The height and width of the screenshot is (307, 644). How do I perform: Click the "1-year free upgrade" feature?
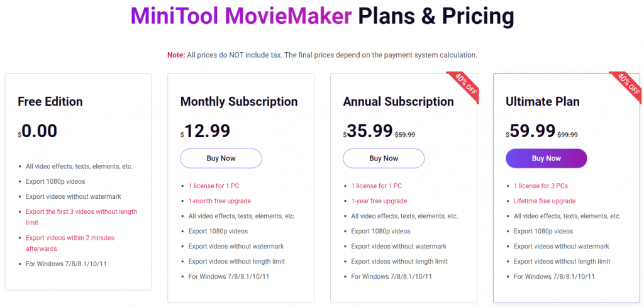[x=379, y=201]
